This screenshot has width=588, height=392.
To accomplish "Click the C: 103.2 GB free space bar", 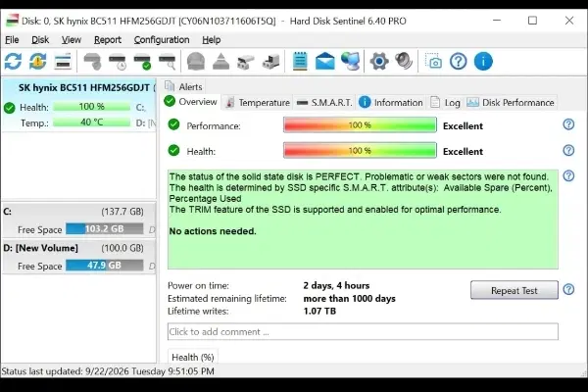I will [x=105, y=228].
